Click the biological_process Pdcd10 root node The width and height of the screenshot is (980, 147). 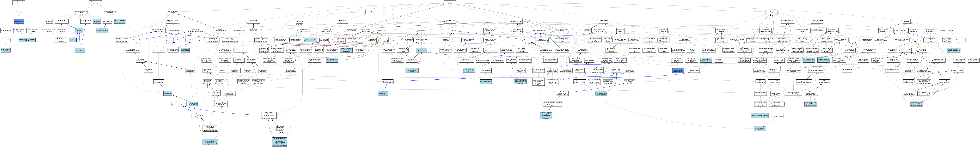pos(450,3)
